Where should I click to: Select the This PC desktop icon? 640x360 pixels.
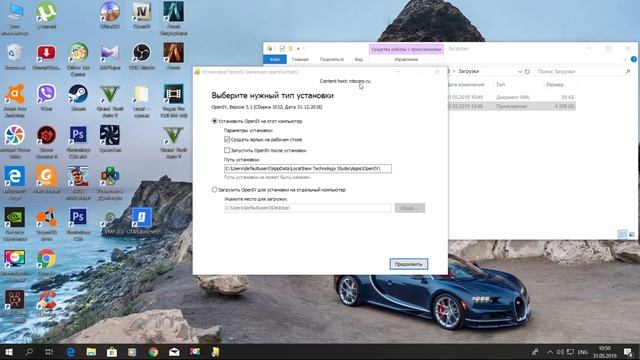click(x=15, y=19)
